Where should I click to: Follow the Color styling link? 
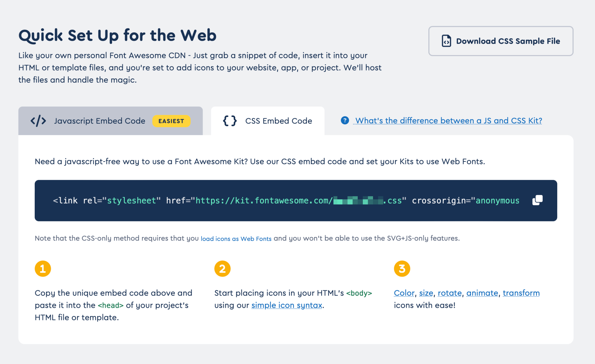point(404,293)
